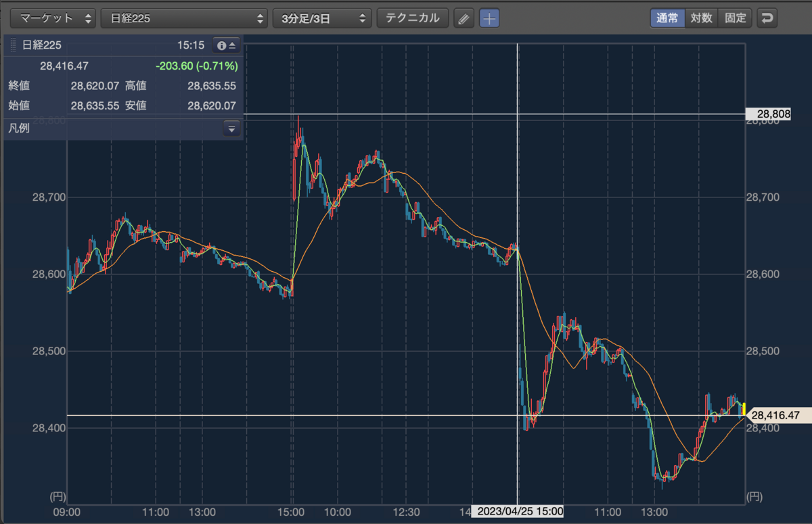Screen dimensions: 812x524
Task: Open the マーケット dropdown
Action: tap(54, 18)
